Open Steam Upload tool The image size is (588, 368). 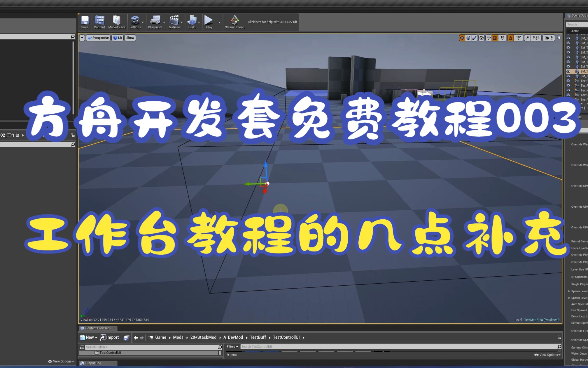(x=234, y=20)
